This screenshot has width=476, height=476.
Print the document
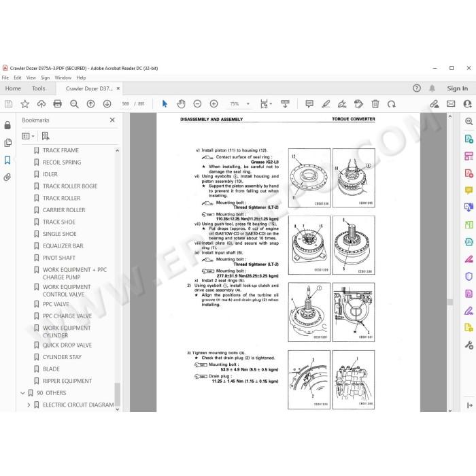pyautogui.click(x=57, y=104)
